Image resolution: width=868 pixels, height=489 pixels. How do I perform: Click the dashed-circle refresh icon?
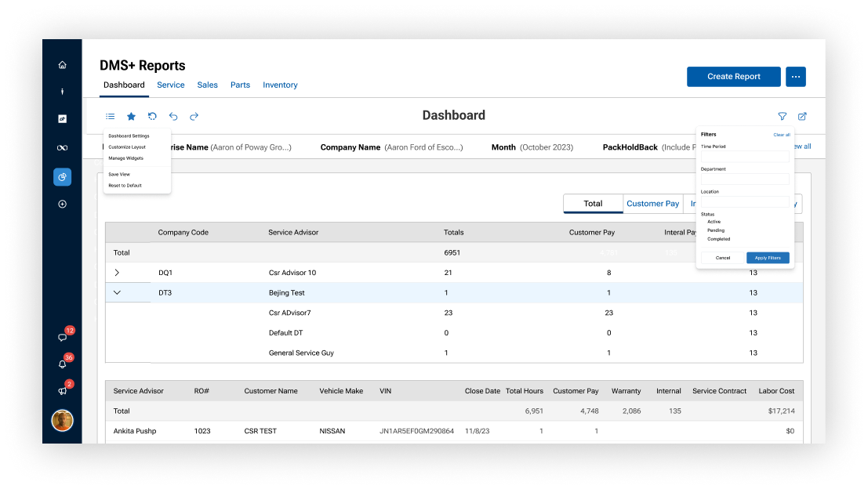(x=152, y=116)
